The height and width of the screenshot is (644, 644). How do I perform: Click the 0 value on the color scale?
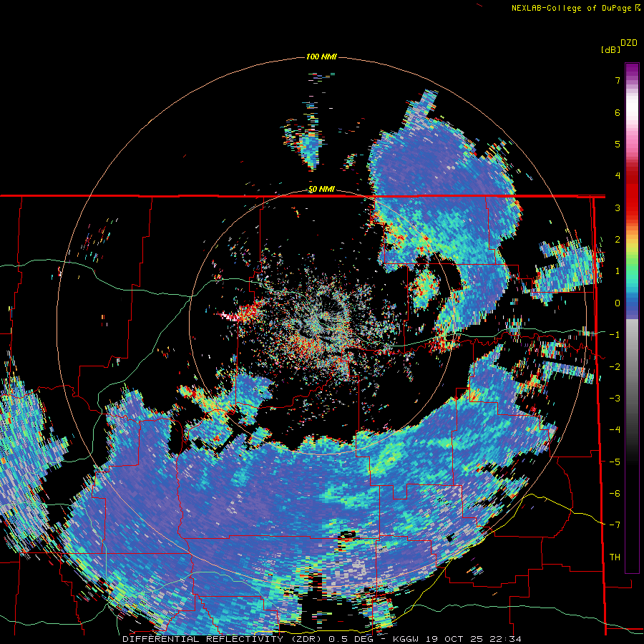point(618,303)
